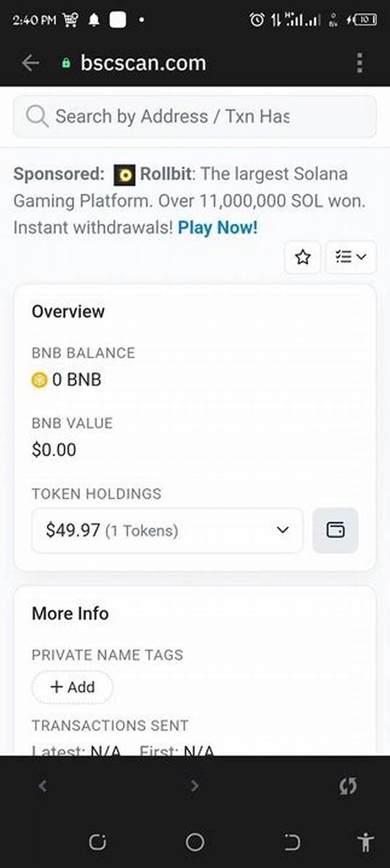Tap the Android back navigation button
The image size is (390, 868).
[292, 843]
